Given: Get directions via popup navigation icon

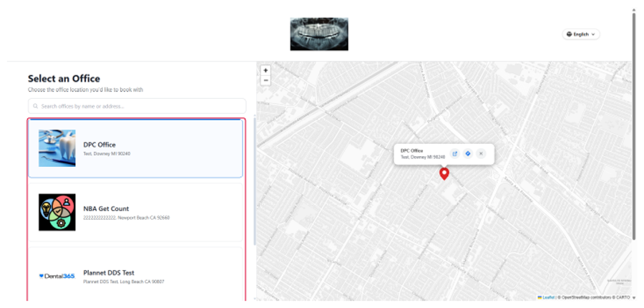Looking at the screenshot, I should (467, 154).
